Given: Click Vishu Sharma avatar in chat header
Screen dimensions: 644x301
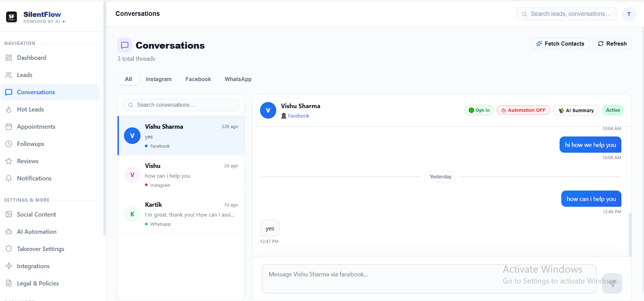Looking at the screenshot, I should (268, 110).
